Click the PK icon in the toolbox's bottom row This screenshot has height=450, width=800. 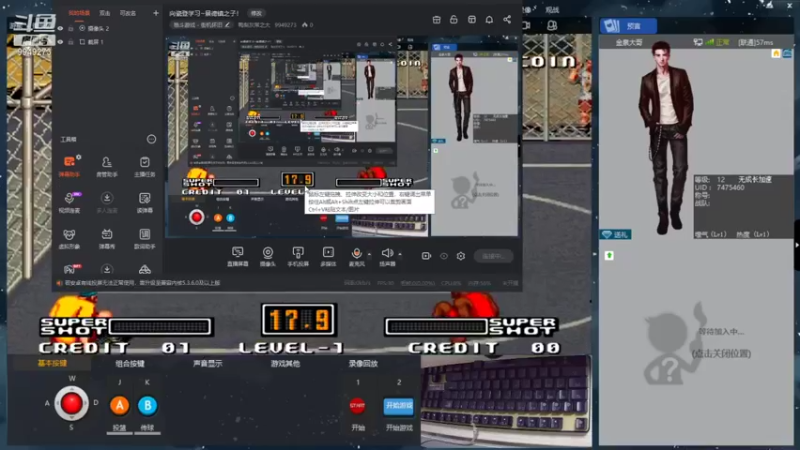pyautogui.click(x=71, y=269)
